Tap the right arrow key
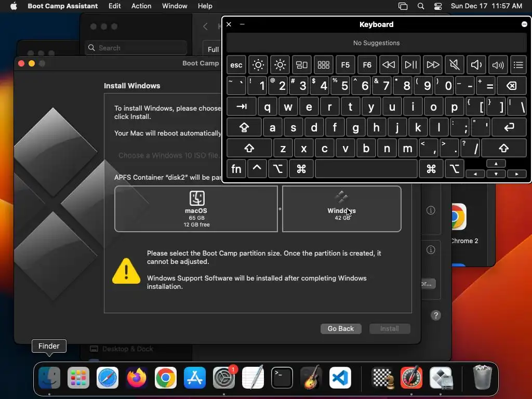The height and width of the screenshot is (399, 532). pos(517,174)
